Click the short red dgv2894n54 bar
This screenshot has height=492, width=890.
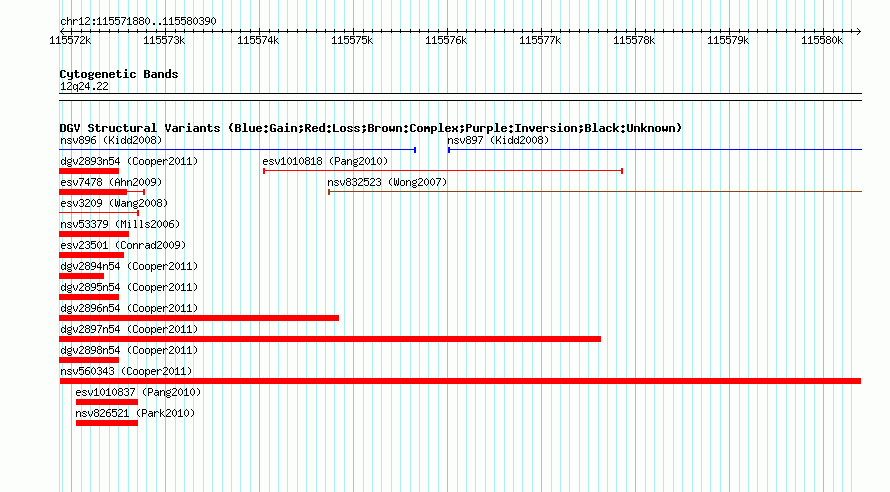tap(81, 276)
